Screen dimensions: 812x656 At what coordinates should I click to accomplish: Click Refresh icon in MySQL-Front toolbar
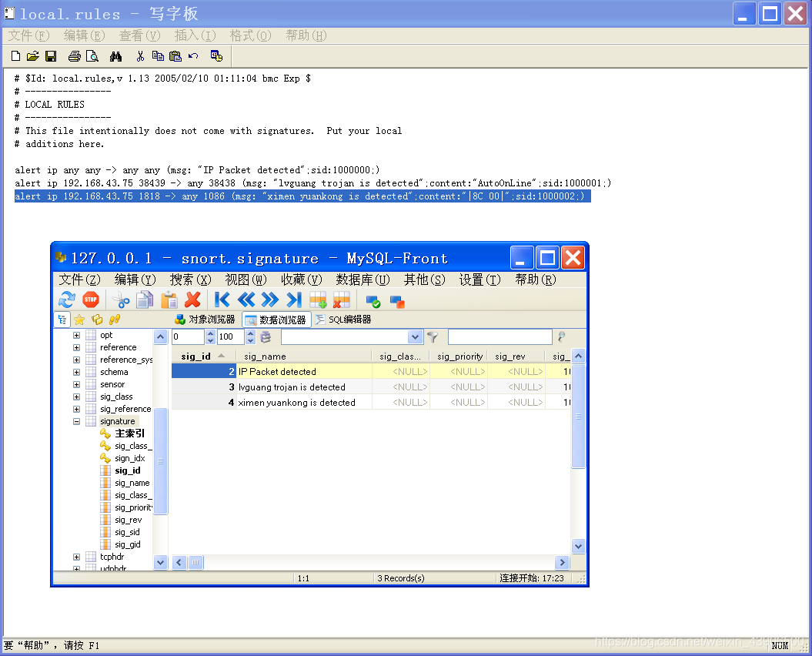coord(67,300)
